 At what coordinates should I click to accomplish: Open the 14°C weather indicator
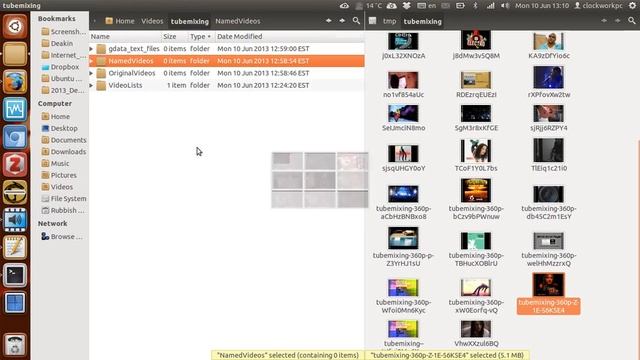point(369,6)
